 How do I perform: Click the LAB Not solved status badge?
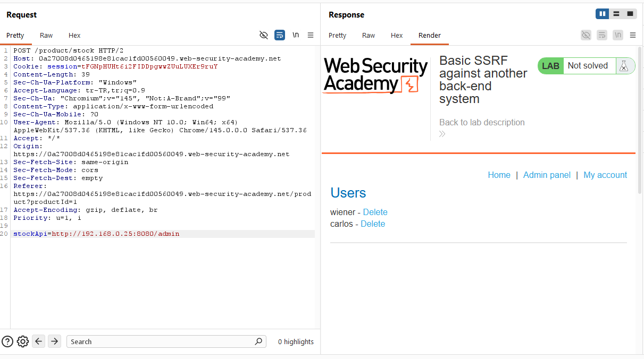pos(586,66)
